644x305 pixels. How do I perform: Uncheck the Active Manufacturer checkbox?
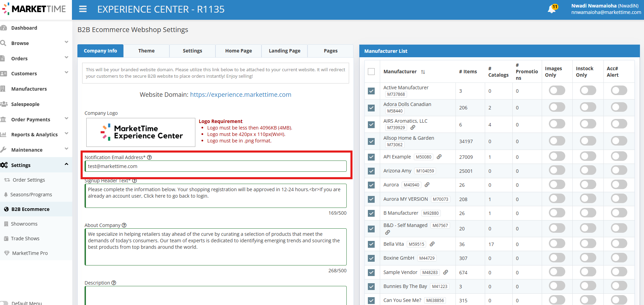point(371,91)
